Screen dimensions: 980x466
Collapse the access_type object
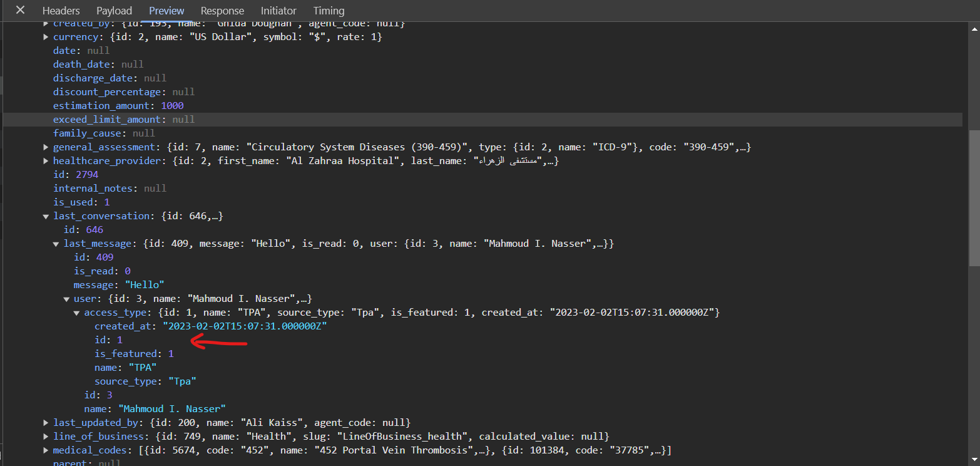coord(77,313)
